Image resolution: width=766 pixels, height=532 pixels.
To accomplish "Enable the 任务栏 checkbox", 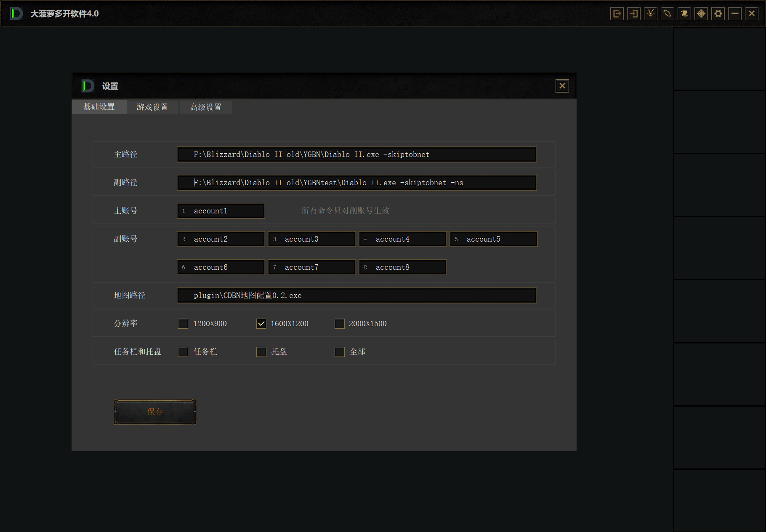I will 183,352.
